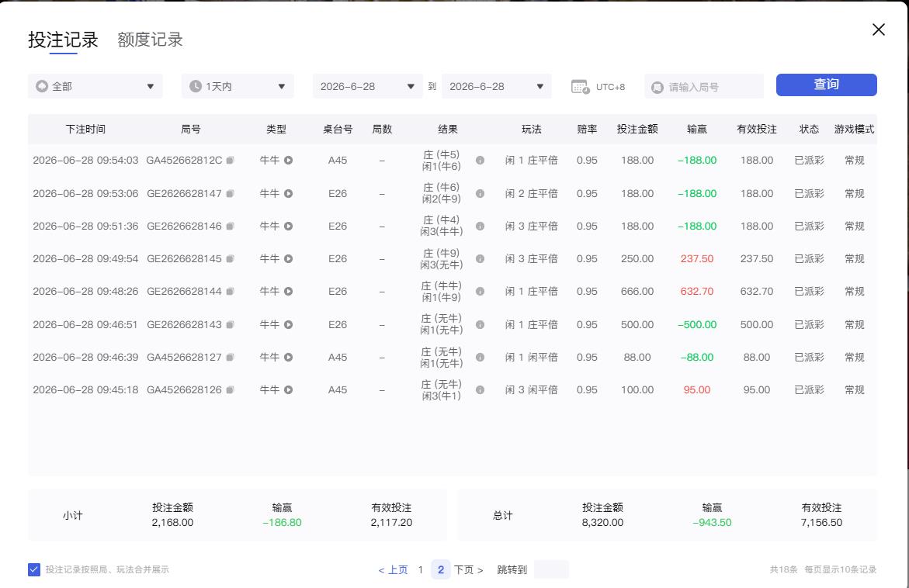Open the end date 2026-6-28 dropdown
The image size is (909, 588).
point(497,86)
